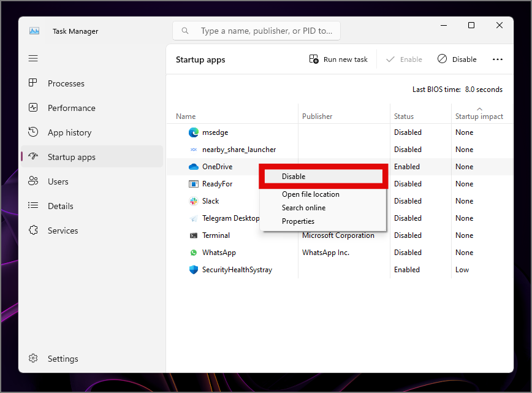Open the hamburger navigation menu icon
532x393 pixels.
pos(33,58)
